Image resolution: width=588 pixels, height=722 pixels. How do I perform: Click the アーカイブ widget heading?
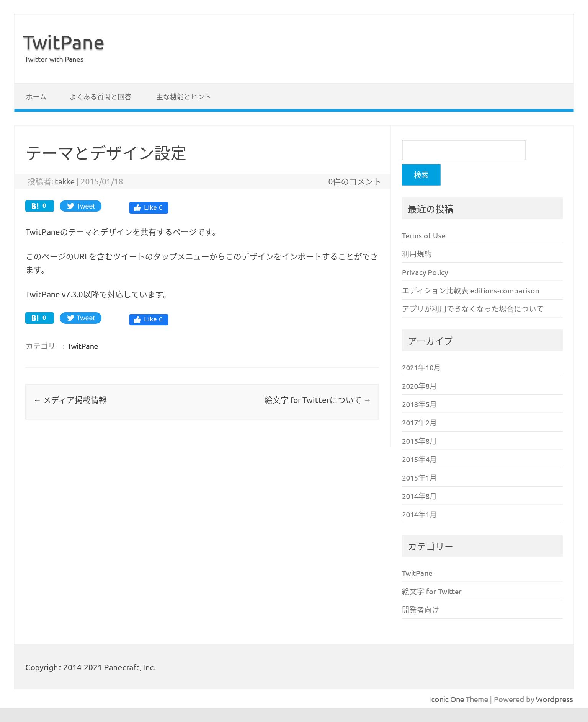[x=430, y=341]
